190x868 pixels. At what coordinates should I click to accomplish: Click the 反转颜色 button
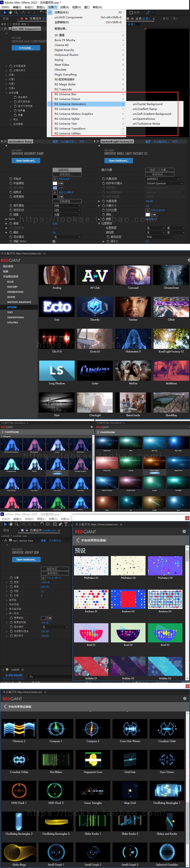(x=67, y=201)
